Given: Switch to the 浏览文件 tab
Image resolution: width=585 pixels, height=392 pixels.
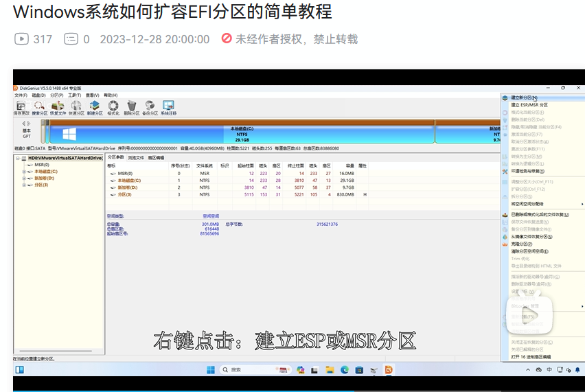Looking at the screenshot, I should [x=136, y=158].
